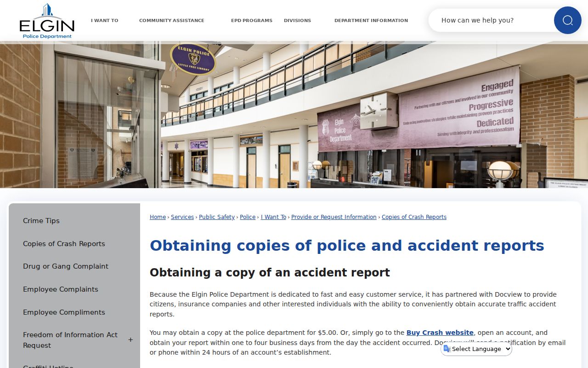This screenshot has width=588, height=368.
Task: Click the 'Obtaining a copy of an accident report' subheading
Action: coord(270,273)
